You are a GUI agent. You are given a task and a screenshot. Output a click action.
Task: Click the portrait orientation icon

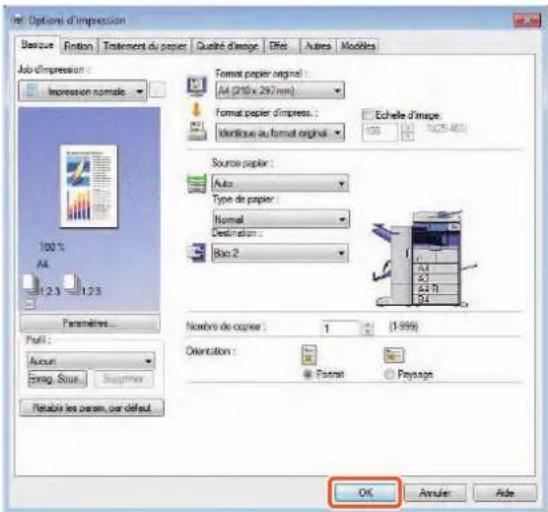(309, 355)
